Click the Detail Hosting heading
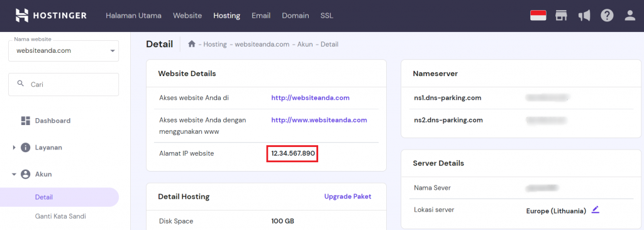Image resolution: width=644 pixels, height=230 pixels. tap(184, 196)
